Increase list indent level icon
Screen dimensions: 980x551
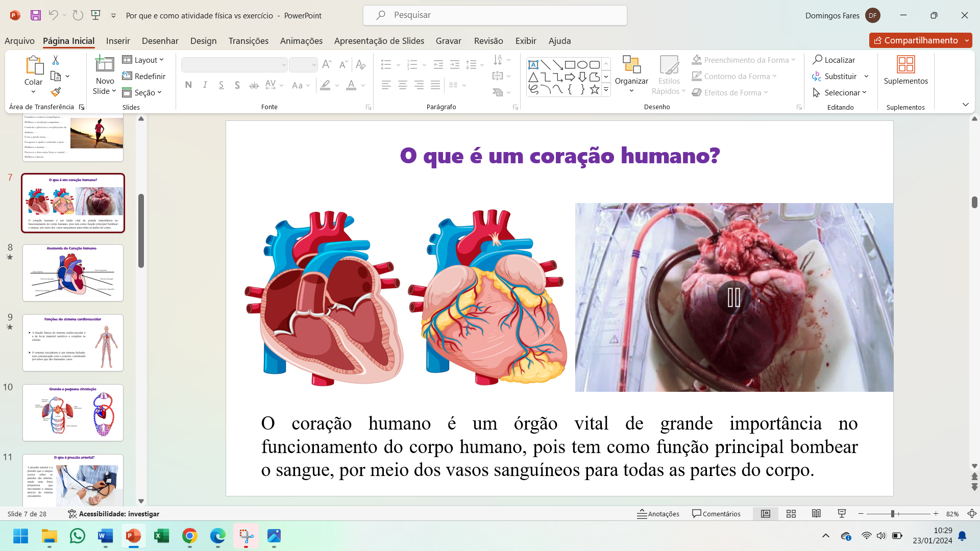[455, 65]
